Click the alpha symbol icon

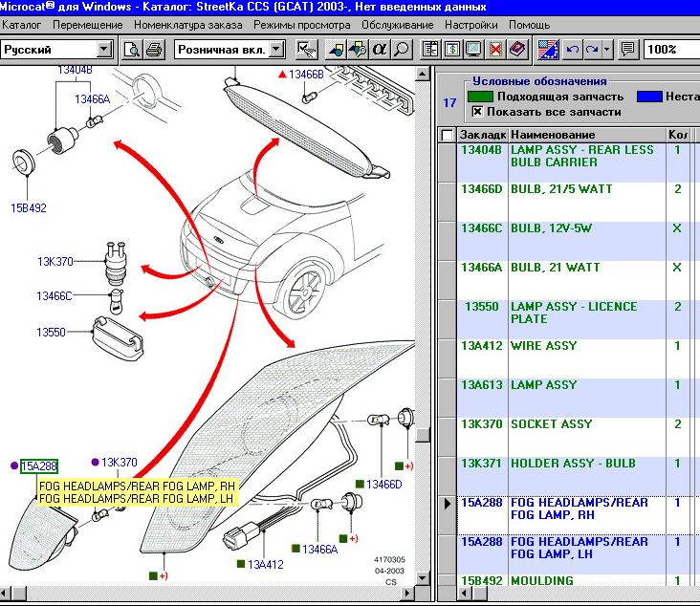pos(379,49)
